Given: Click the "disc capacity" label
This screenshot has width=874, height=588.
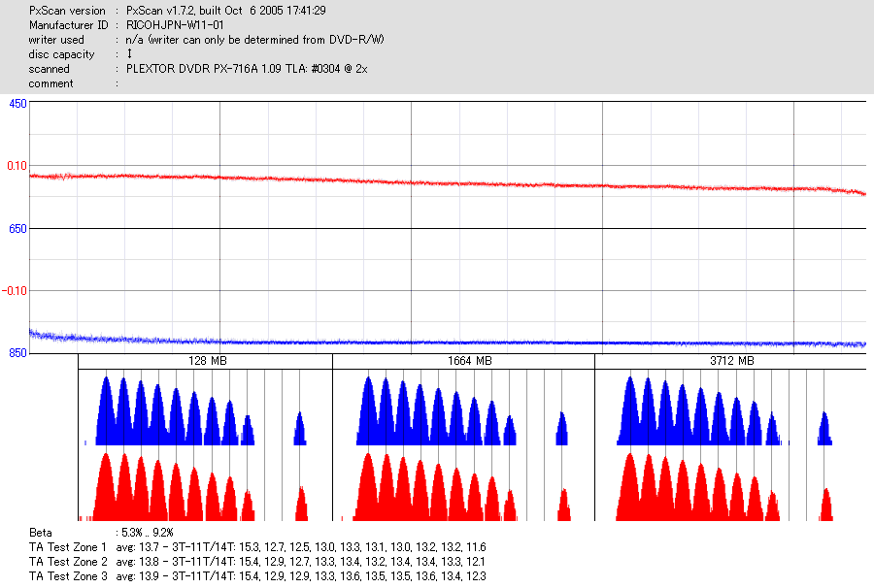Looking at the screenshot, I should coord(62,54).
